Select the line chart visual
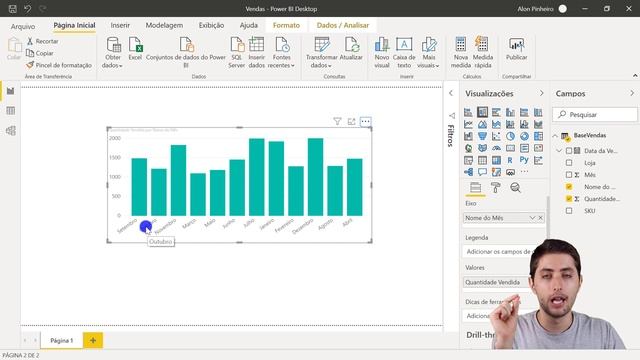640x360 pixels. pyautogui.click(x=468, y=124)
